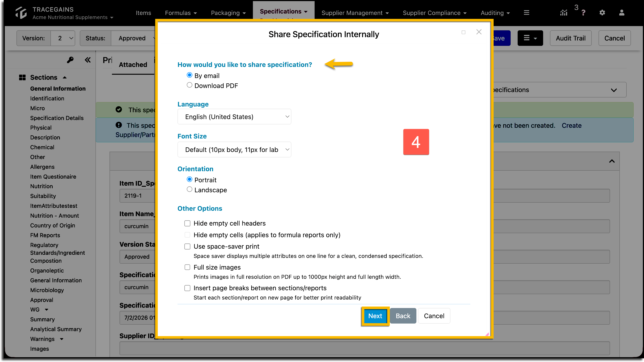Open the Version dropdown
Viewport: 644px width, 362px height.
63,38
